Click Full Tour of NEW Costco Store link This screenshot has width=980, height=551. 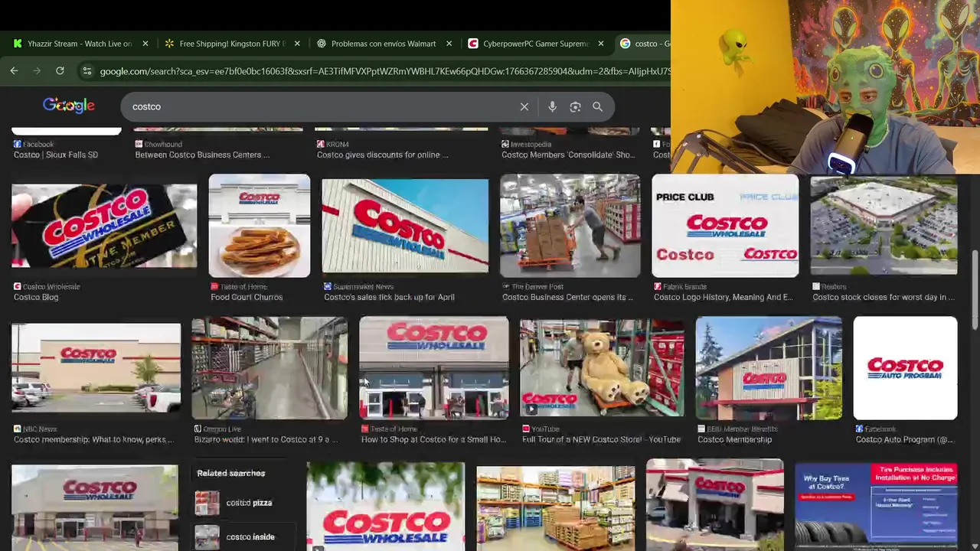pos(601,439)
